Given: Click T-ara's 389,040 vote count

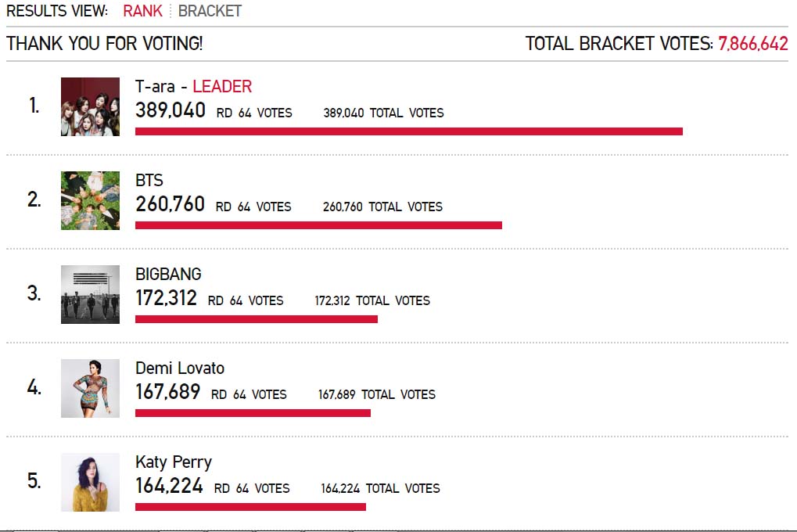Looking at the screenshot, I should pos(171,110).
